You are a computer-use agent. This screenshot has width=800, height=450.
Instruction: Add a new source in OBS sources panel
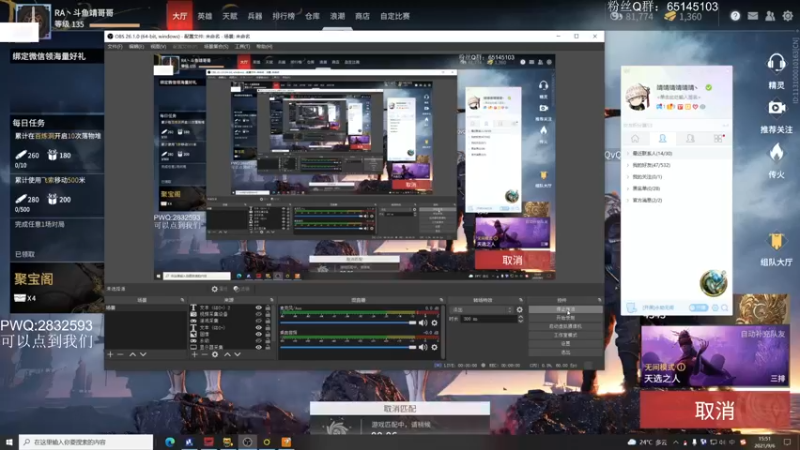194,354
